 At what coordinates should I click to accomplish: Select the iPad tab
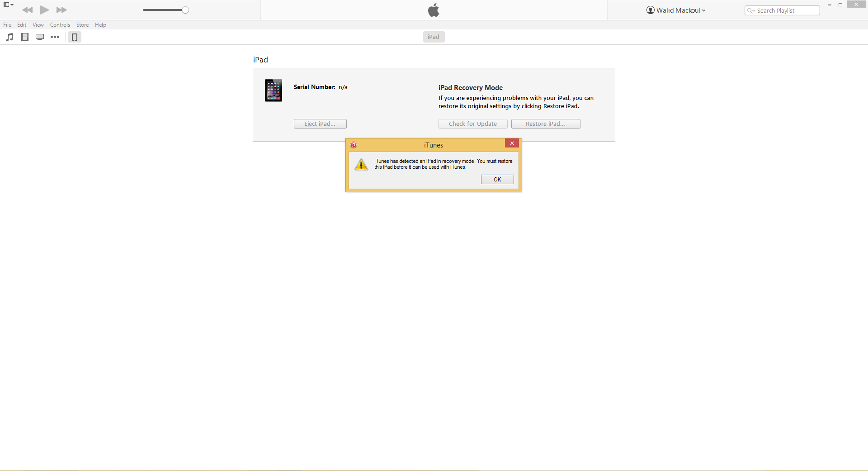point(434,37)
